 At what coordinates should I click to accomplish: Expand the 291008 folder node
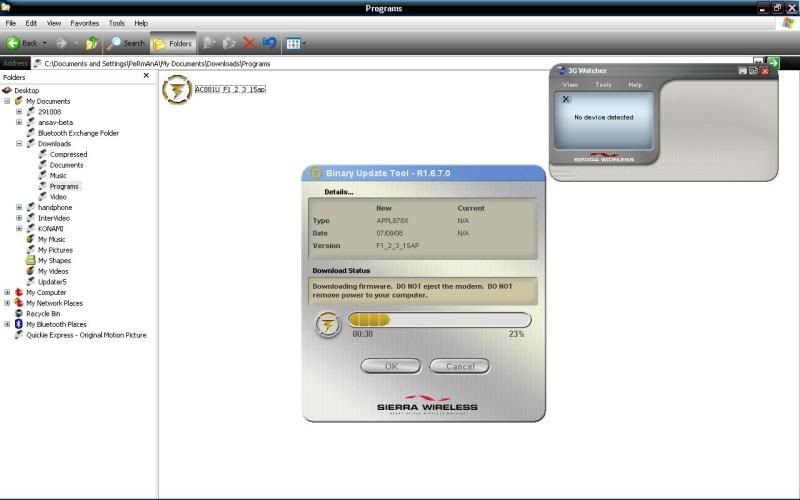pos(19,112)
